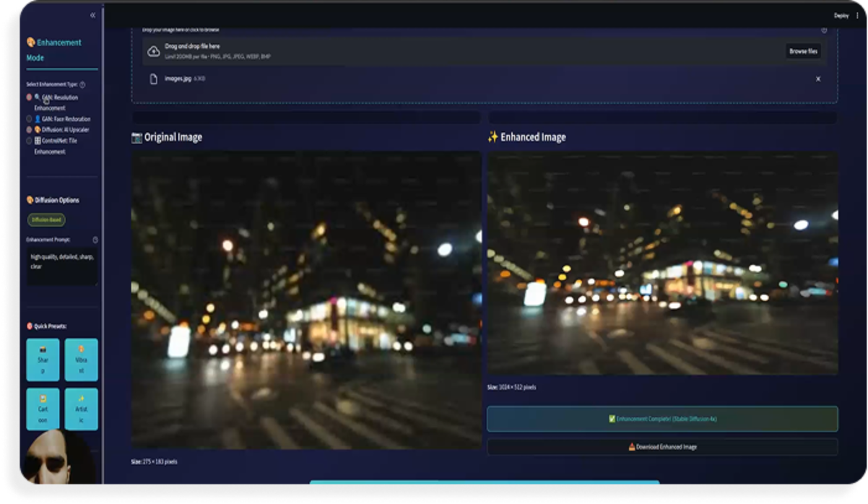This screenshot has width=868, height=504.
Task: Select GAN: Resolution Enhancement radio option
Action: (x=29, y=97)
